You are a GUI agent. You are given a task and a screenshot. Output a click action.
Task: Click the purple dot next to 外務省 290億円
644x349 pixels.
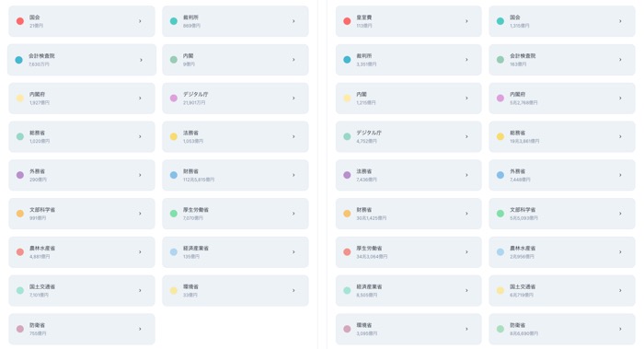coord(19,175)
